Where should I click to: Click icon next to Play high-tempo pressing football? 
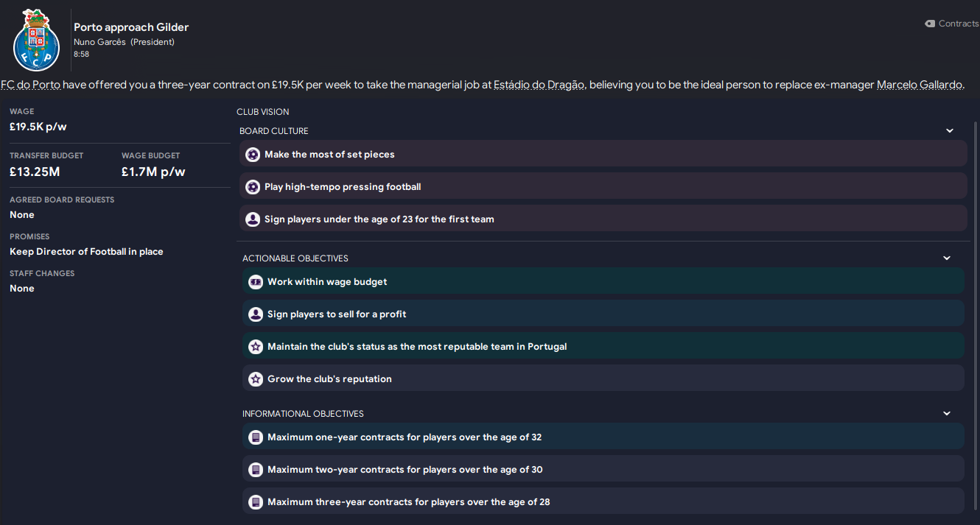[253, 187]
